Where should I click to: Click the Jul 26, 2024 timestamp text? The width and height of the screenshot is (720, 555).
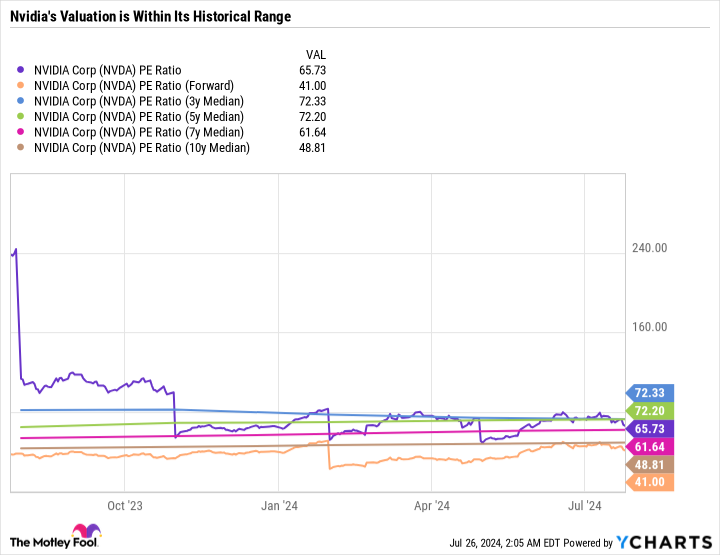pos(505,543)
